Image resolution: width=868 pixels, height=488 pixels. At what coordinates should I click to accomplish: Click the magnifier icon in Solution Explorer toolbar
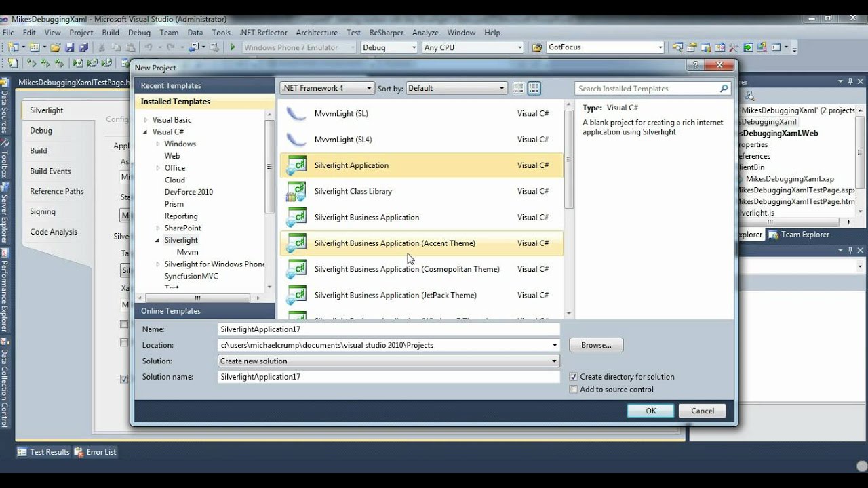coord(749,96)
